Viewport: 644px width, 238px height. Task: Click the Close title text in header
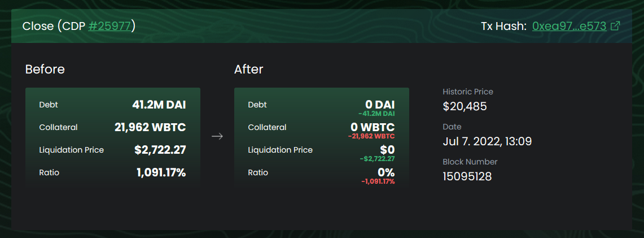click(38, 27)
